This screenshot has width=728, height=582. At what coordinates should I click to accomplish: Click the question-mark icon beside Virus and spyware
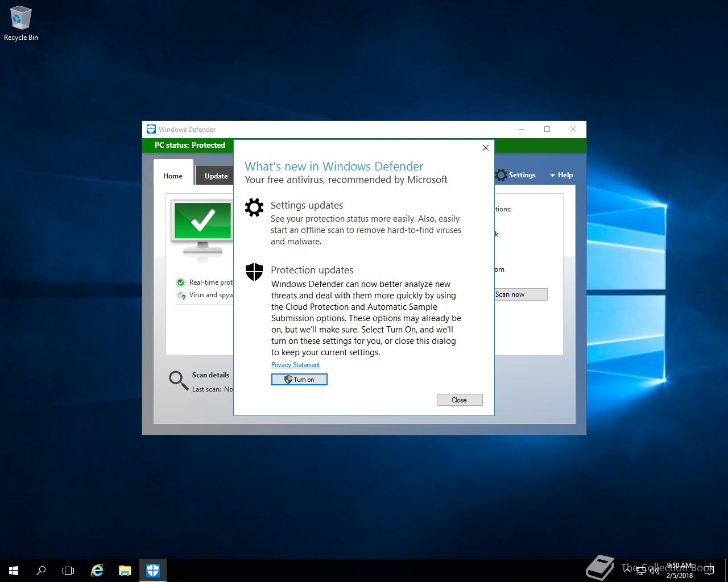[180, 295]
